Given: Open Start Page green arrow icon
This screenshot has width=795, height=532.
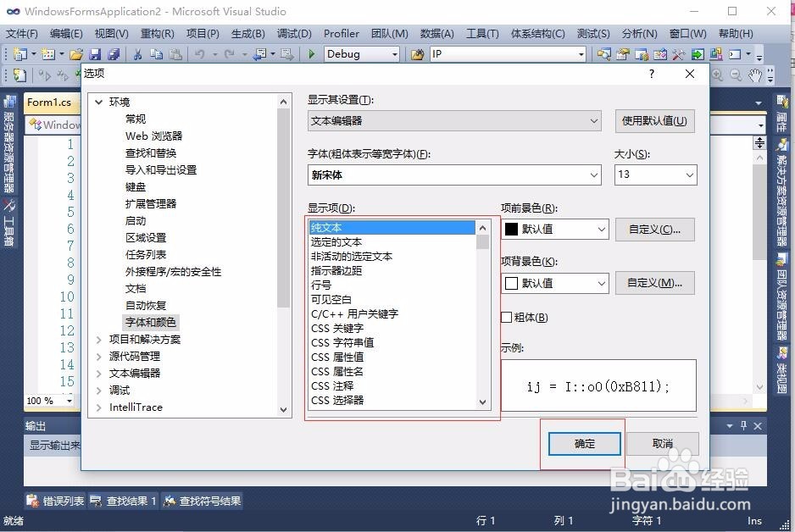Looking at the screenshot, I should [x=698, y=53].
